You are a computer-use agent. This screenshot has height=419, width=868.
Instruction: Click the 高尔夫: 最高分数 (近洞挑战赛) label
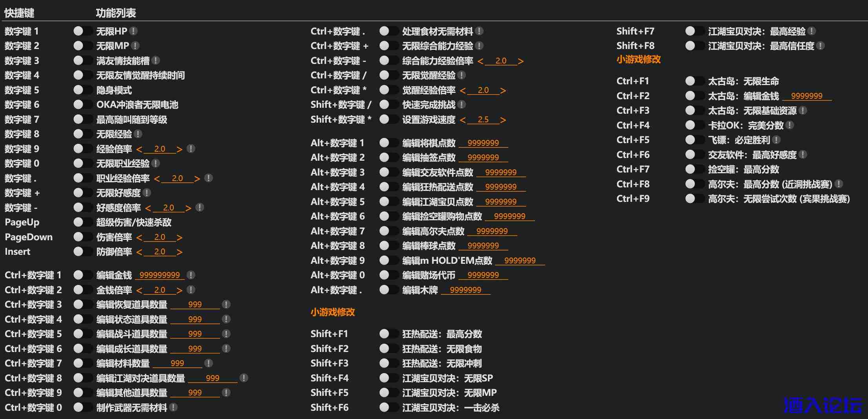pos(770,184)
